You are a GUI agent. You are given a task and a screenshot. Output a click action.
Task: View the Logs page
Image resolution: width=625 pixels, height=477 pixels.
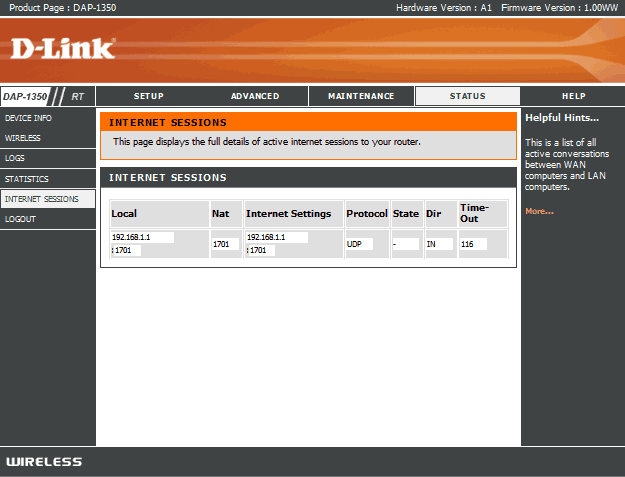(x=15, y=158)
